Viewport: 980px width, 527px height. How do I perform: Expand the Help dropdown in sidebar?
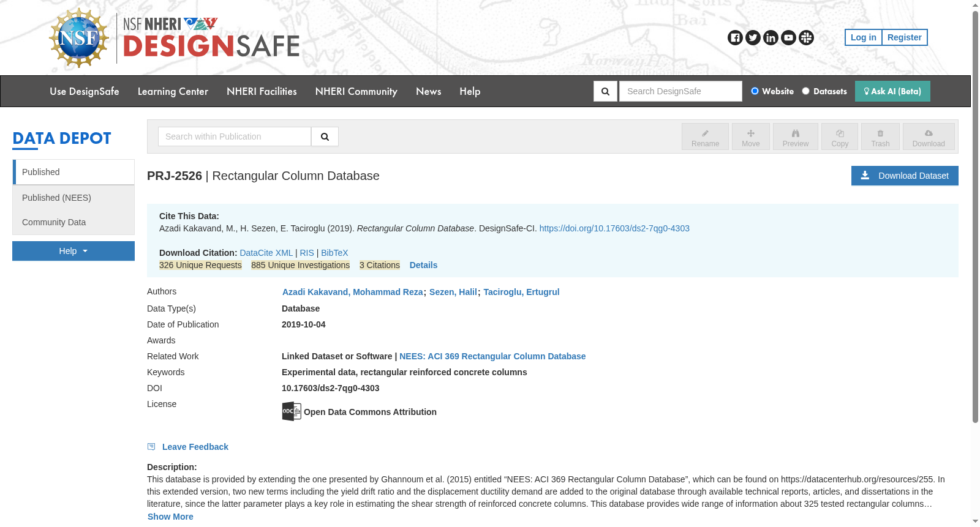pyautogui.click(x=73, y=251)
